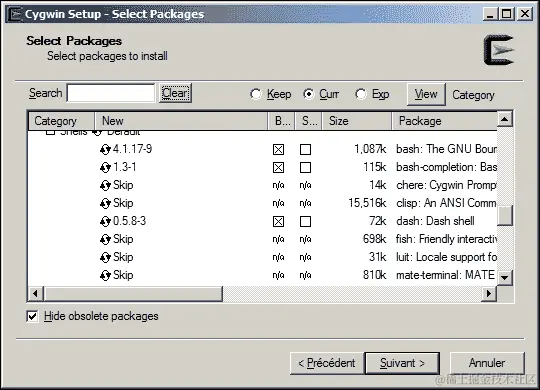Cycle version icon for bash-completion 1.3-1
Screen dimensions: 540x390
[x=105, y=167]
